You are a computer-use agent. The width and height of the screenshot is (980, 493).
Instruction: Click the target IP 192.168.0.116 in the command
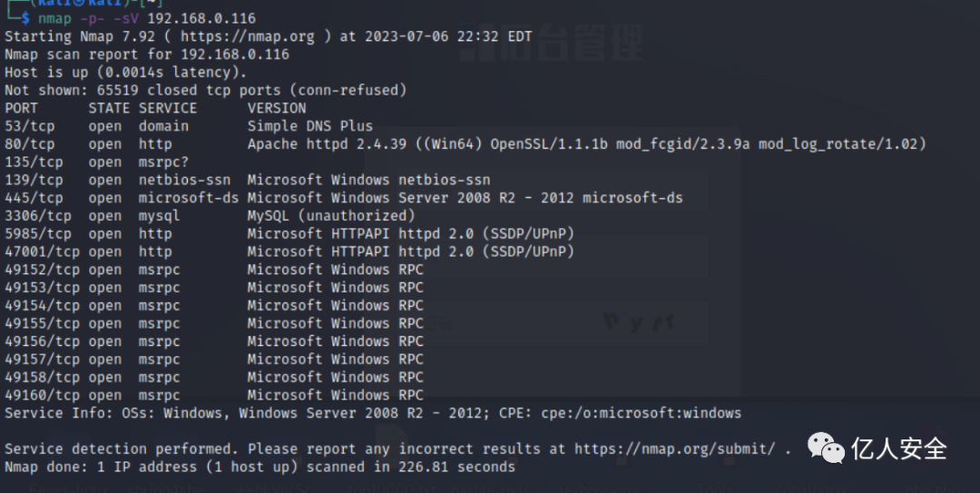tap(201, 18)
